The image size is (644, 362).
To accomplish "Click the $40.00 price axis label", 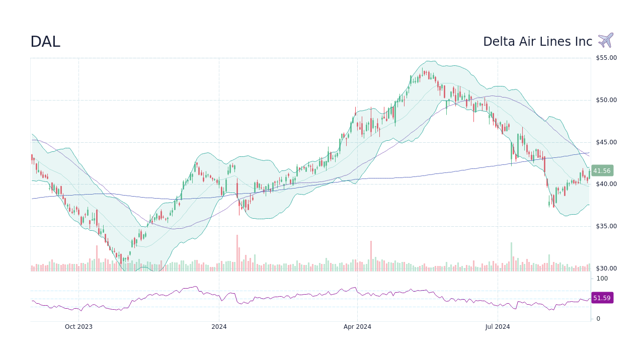I will tap(606, 184).
